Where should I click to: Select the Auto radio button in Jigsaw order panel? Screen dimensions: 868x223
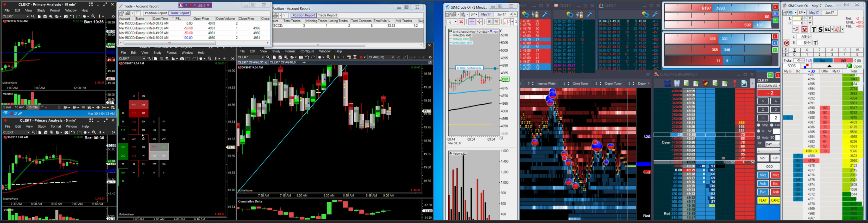tap(759, 137)
